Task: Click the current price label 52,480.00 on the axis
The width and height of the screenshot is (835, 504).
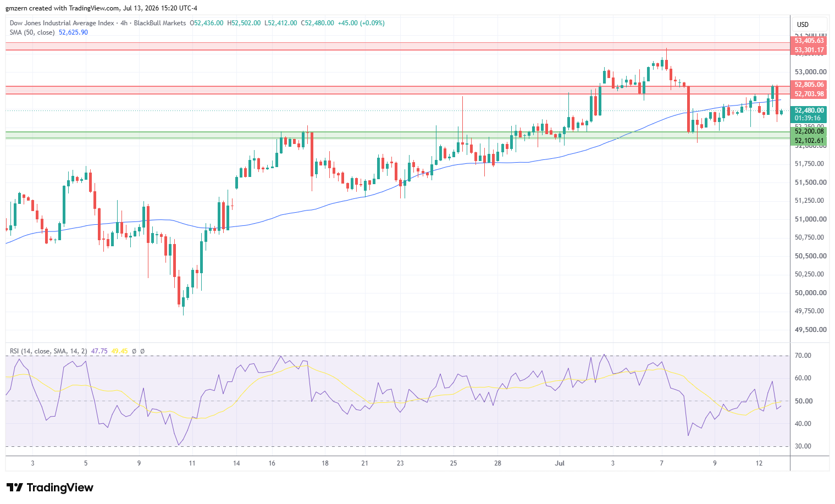Action: (809, 110)
